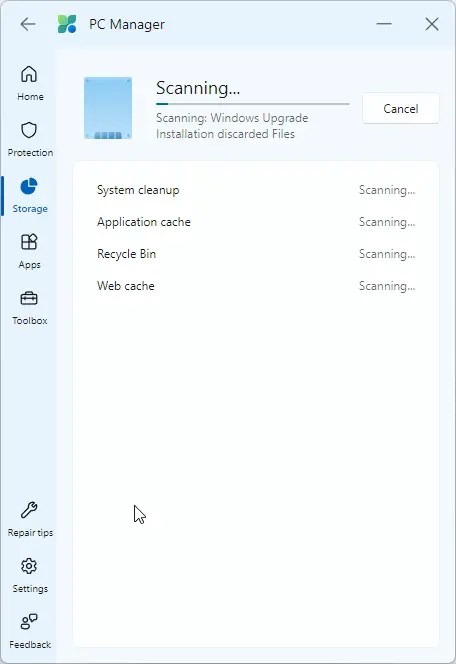
Task: Select the Recycle Bin row
Action: 256,254
